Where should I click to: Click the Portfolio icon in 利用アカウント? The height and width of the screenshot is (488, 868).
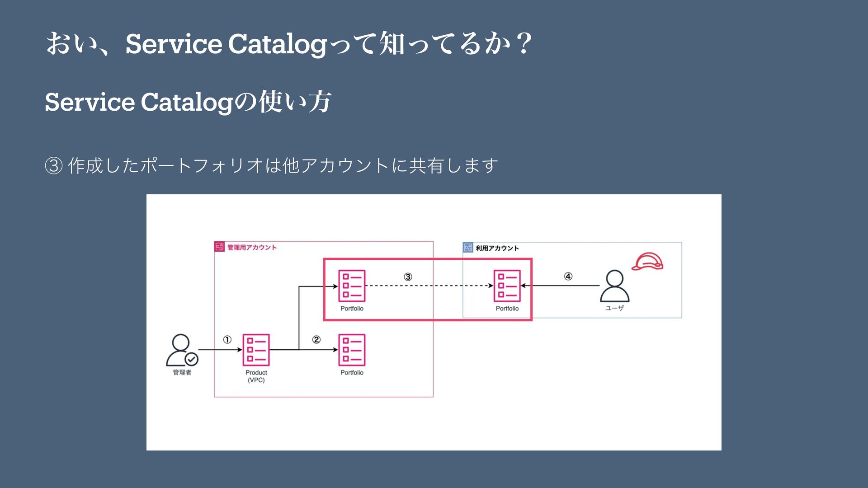pyautogui.click(x=507, y=286)
